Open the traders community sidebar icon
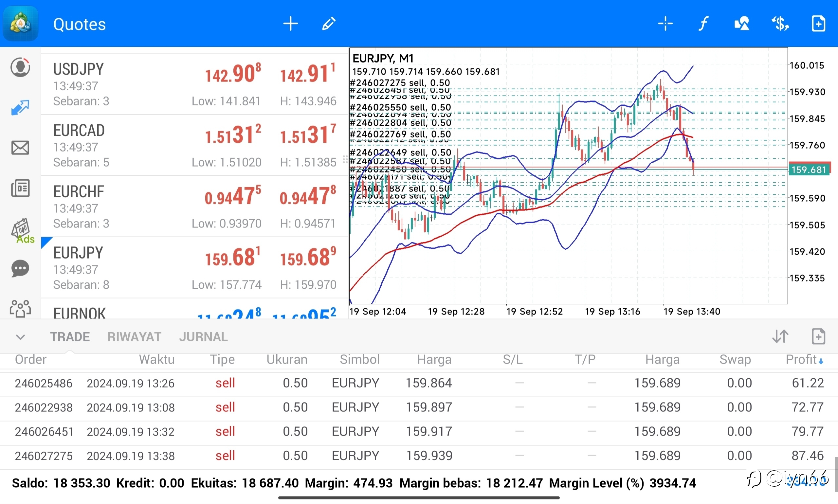The height and width of the screenshot is (504, 838). click(20, 308)
